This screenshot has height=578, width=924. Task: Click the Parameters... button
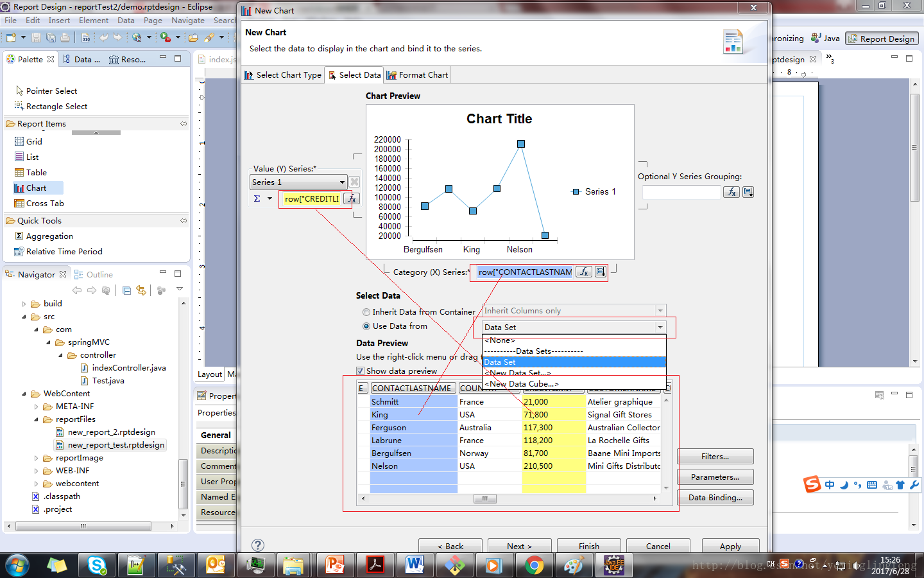tap(715, 477)
